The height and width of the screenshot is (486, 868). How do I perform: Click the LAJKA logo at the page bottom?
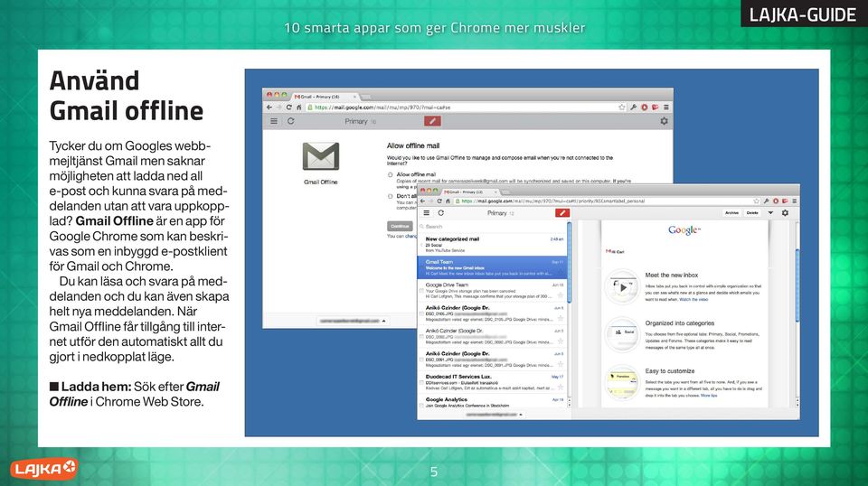click(43, 469)
